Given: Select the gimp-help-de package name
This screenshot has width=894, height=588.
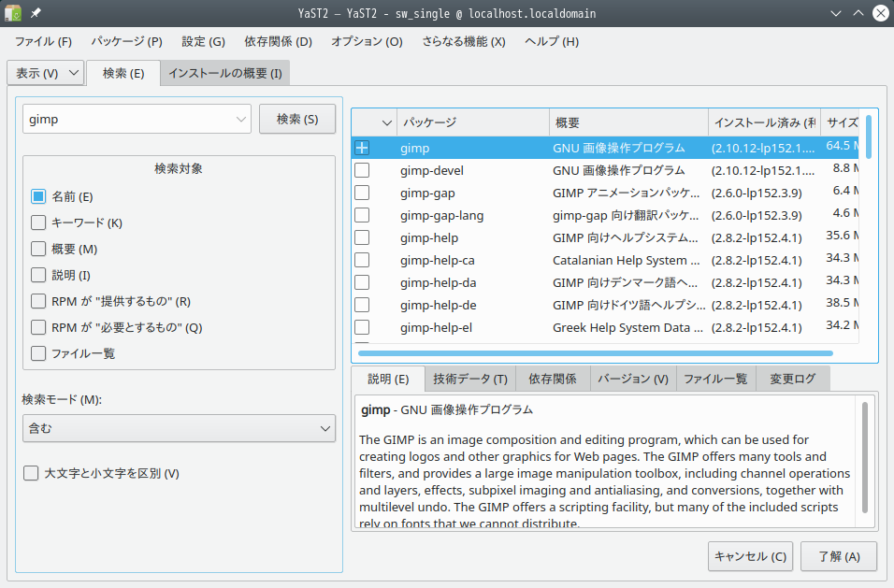Looking at the screenshot, I should 438,306.
